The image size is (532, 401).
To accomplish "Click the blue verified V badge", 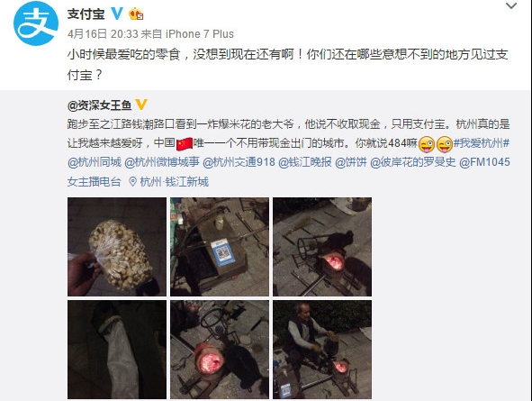I will click(x=117, y=14).
